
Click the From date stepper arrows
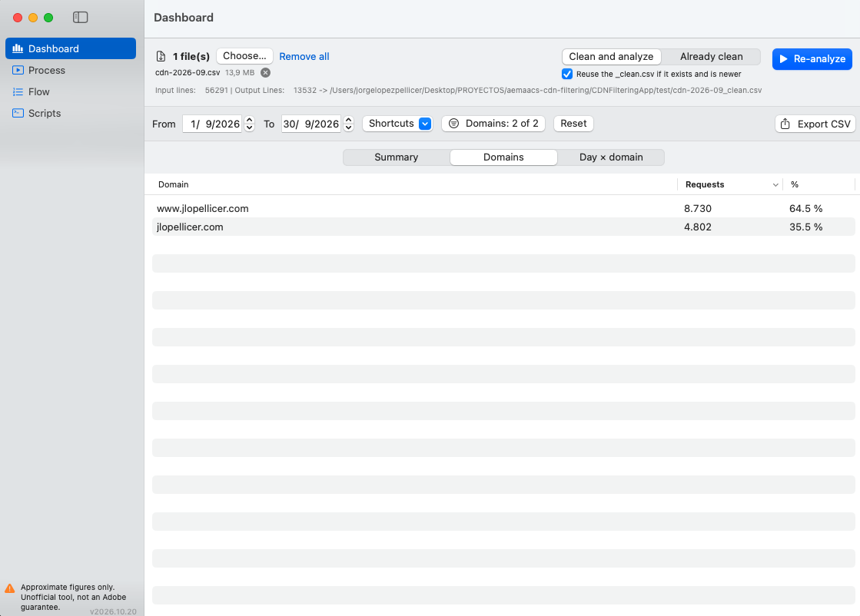[249, 124]
